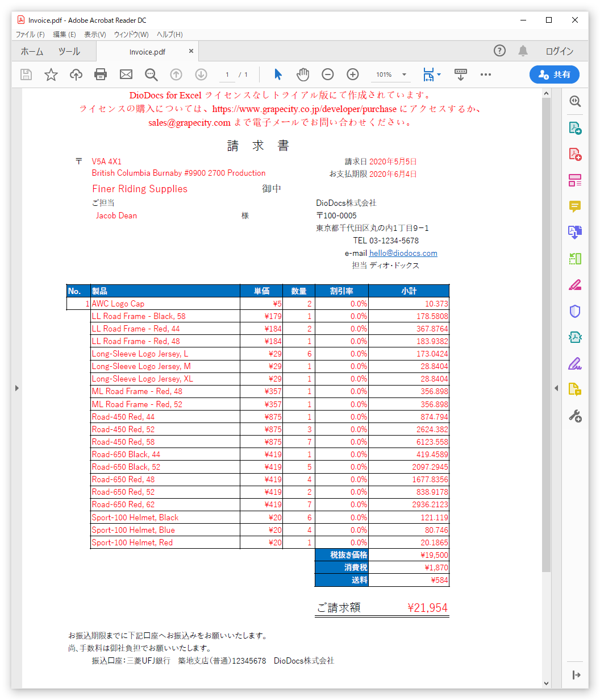600x700 pixels.
Task: Open Comment tool in sidebar
Action: pyautogui.click(x=575, y=206)
